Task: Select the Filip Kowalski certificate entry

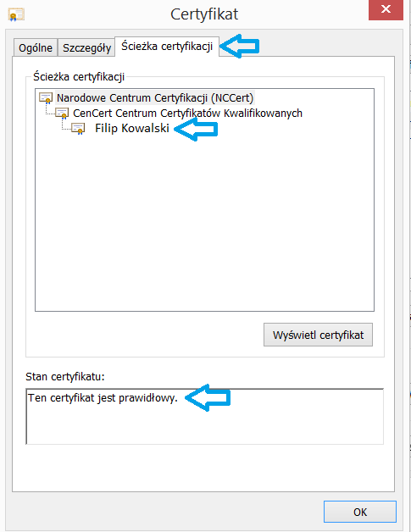Action: [x=132, y=128]
